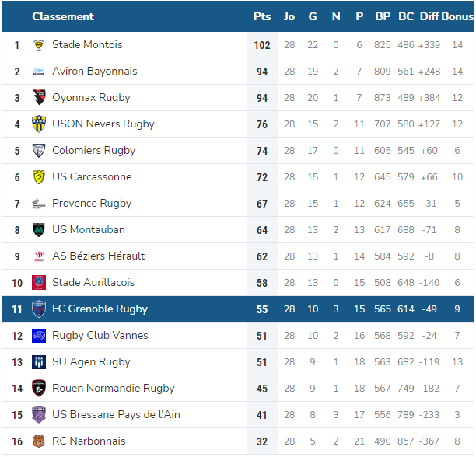476x457 pixels.
Task: Open the AS Béziers Hérault team link
Action: pos(98,256)
